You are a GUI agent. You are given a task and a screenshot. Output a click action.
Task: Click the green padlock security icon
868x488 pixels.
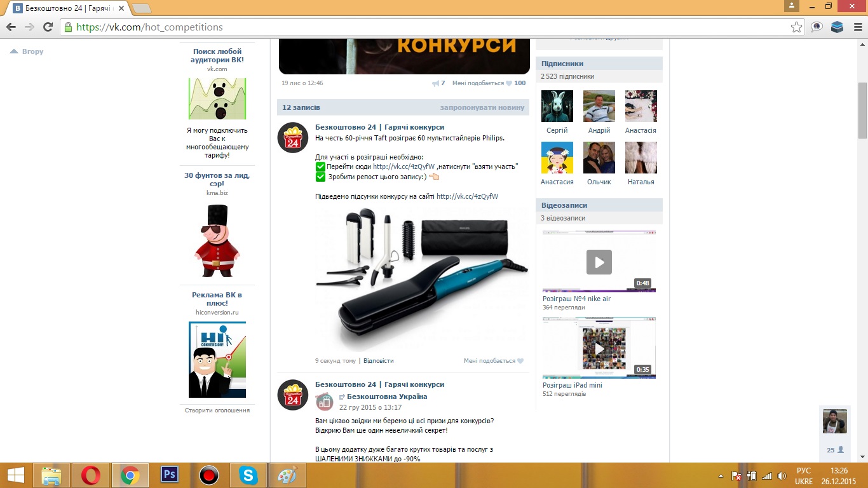(69, 27)
